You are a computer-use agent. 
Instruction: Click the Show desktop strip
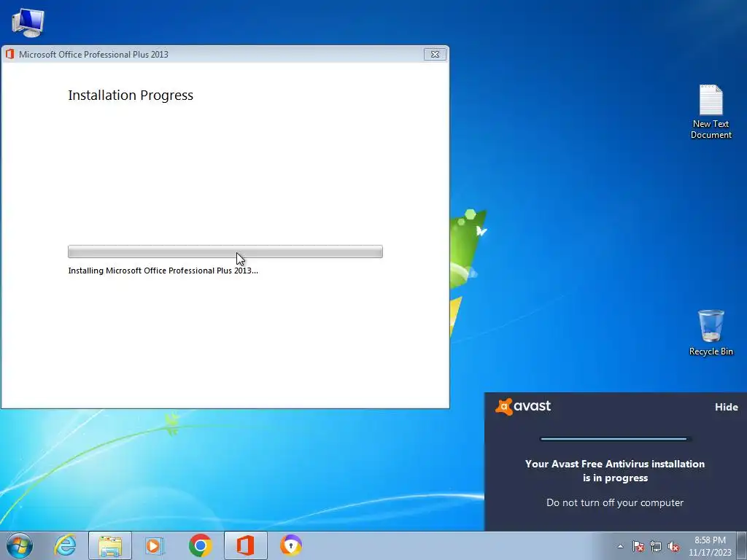(x=742, y=545)
